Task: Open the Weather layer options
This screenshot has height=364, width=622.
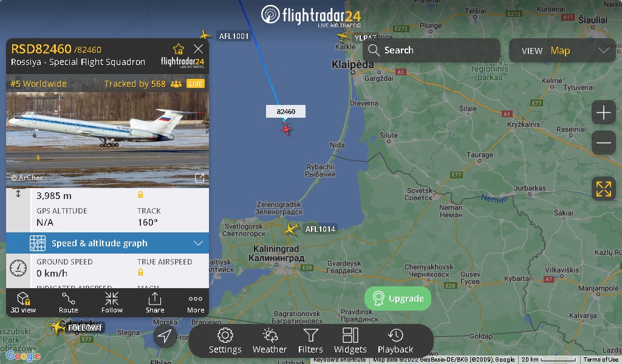Action: (270, 340)
